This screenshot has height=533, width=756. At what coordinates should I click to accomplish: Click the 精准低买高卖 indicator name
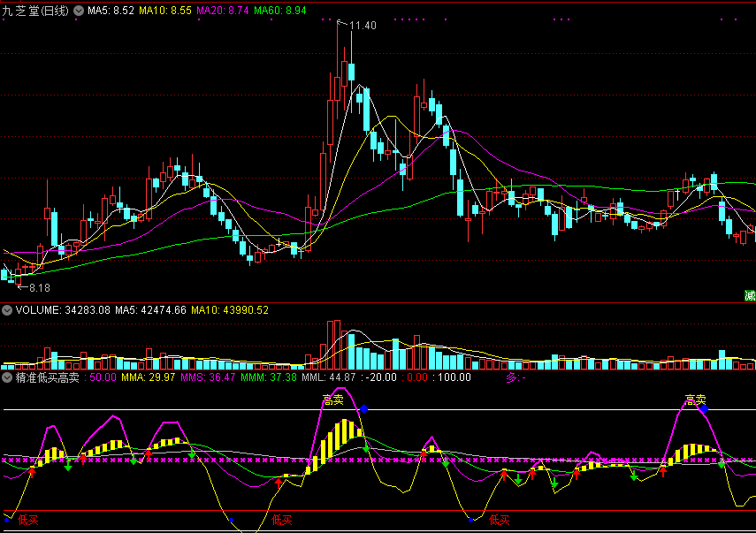tap(47, 377)
